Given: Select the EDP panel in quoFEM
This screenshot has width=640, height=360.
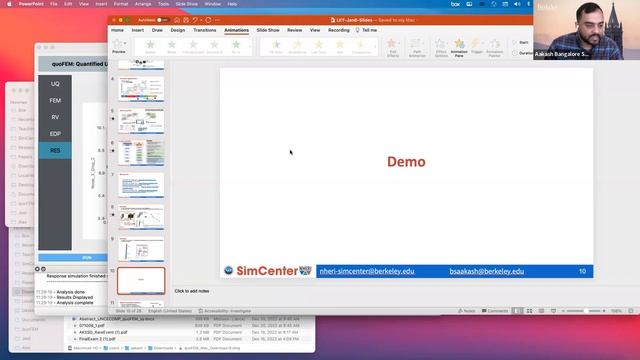Looking at the screenshot, I should click(55, 134).
